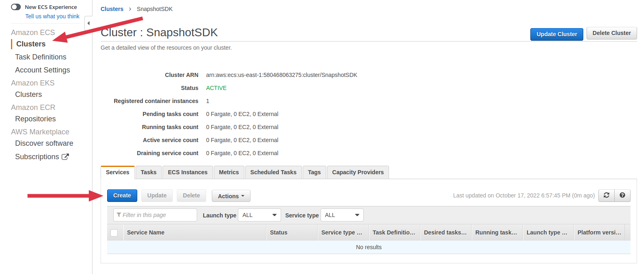Sort by the Service Name column header
Viewport: 644px width, 274px height.
click(146, 232)
